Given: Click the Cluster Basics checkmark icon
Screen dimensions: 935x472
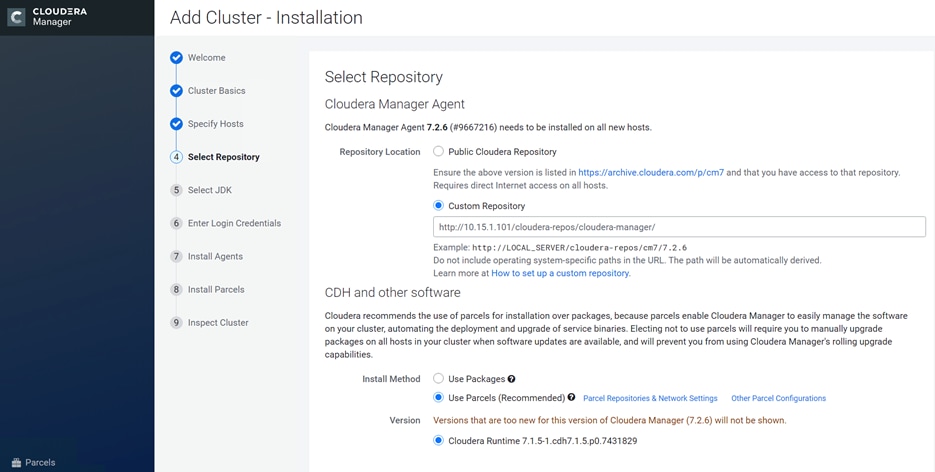Looking at the screenshot, I should coord(176,91).
